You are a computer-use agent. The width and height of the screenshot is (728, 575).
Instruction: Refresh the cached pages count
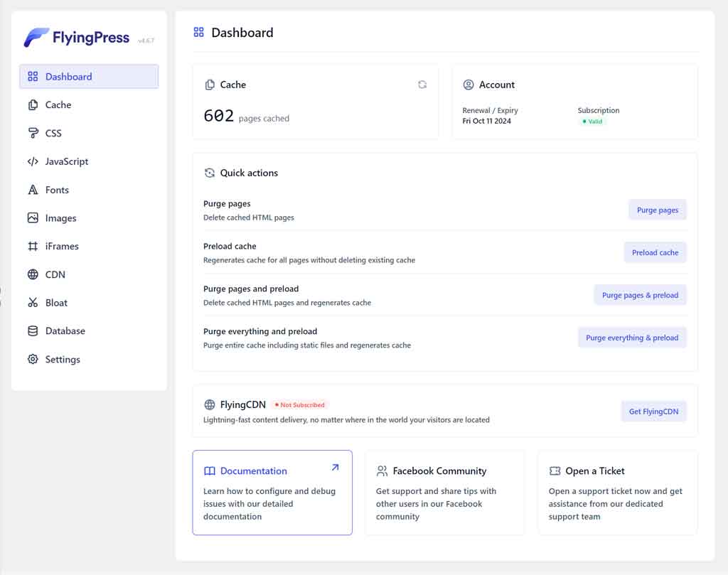tap(422, 84)
